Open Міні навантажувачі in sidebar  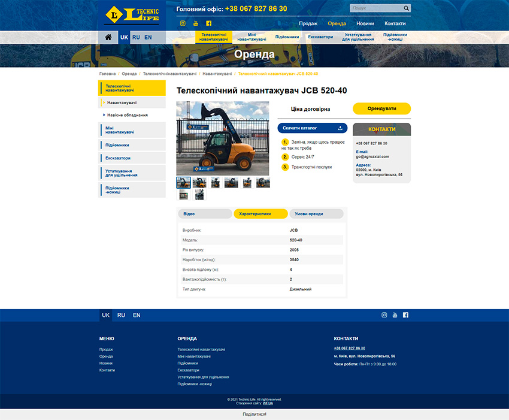pos(132,130)
